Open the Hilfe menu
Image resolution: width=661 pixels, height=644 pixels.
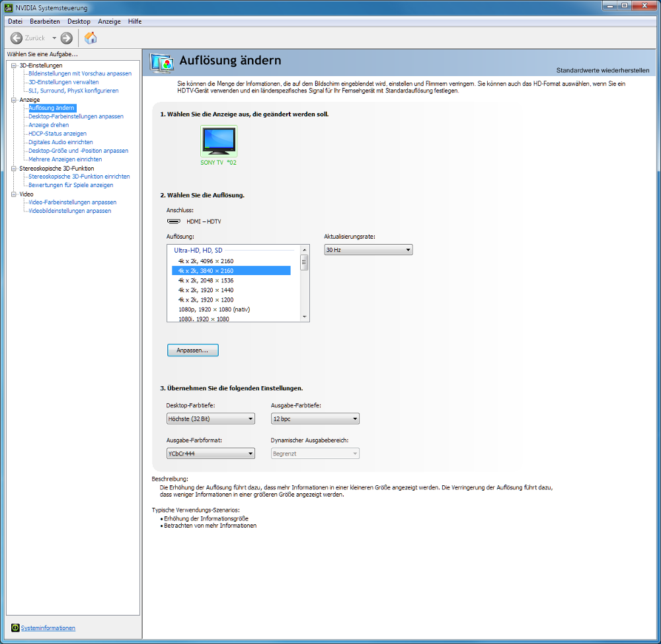pyautogui.click(x=135, y=22)
